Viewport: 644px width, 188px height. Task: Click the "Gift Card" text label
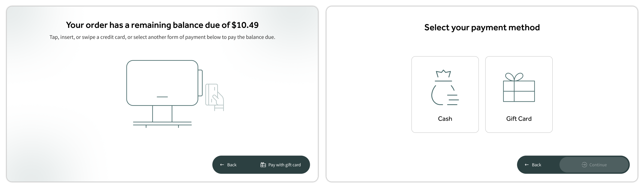click(x=519, y=119)
